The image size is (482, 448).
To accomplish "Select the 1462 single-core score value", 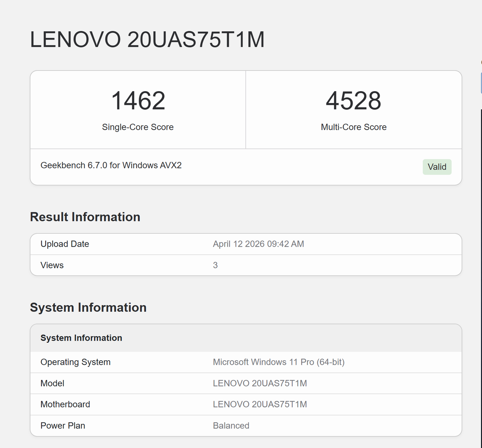I will (x=138, y=100).
